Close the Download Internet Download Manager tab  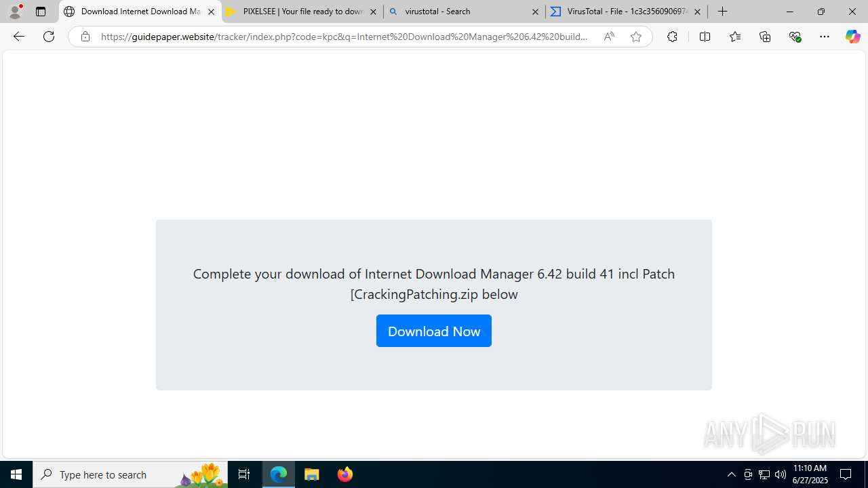coord(211,12)
